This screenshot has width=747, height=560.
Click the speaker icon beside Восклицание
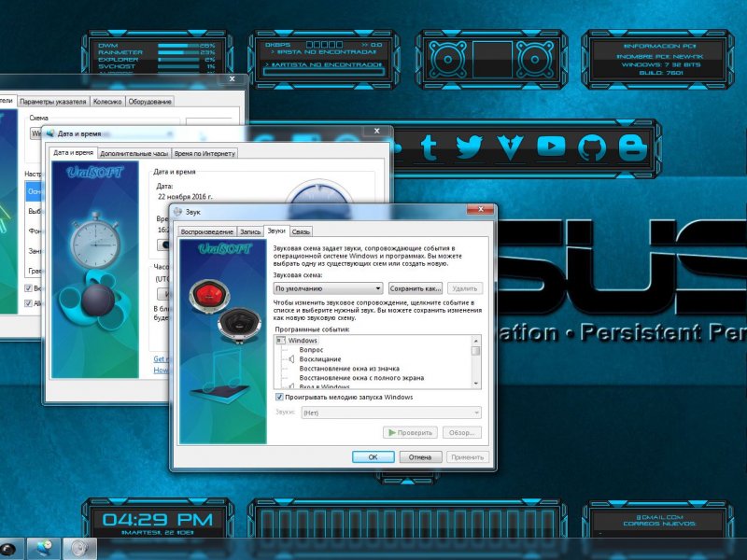click(x=291, y=359)
